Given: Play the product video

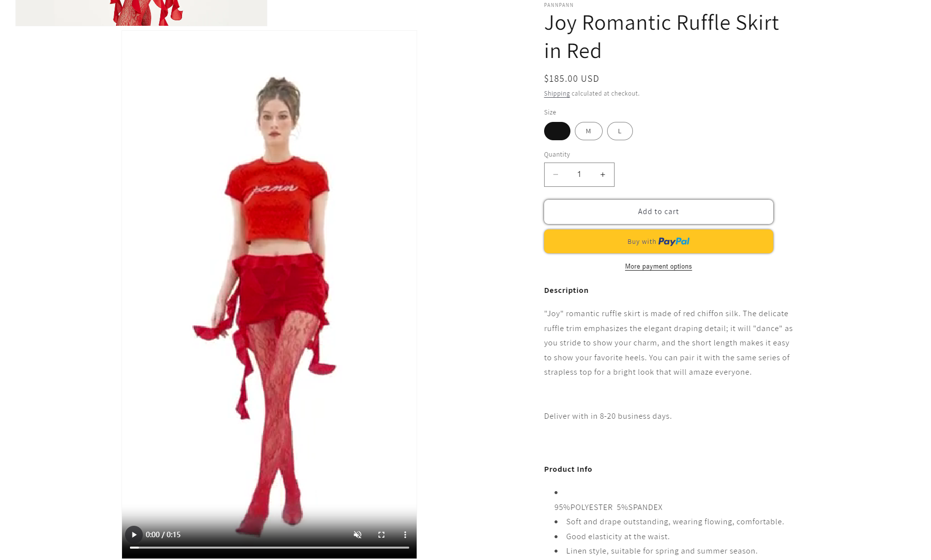Looking at the screenshot, I should pyautogui.click(x=133, y=535).
